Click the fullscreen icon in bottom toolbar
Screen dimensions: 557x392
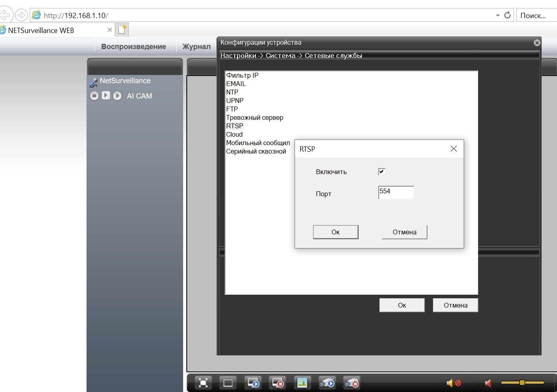[203, 383]
